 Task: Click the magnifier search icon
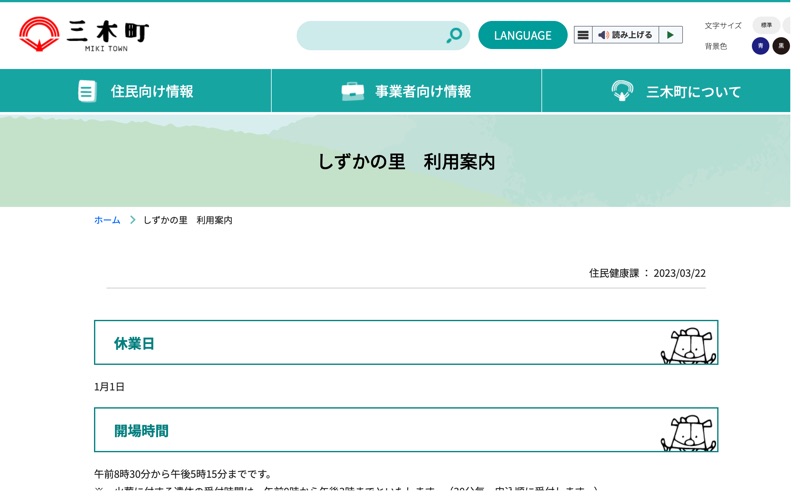454,35
